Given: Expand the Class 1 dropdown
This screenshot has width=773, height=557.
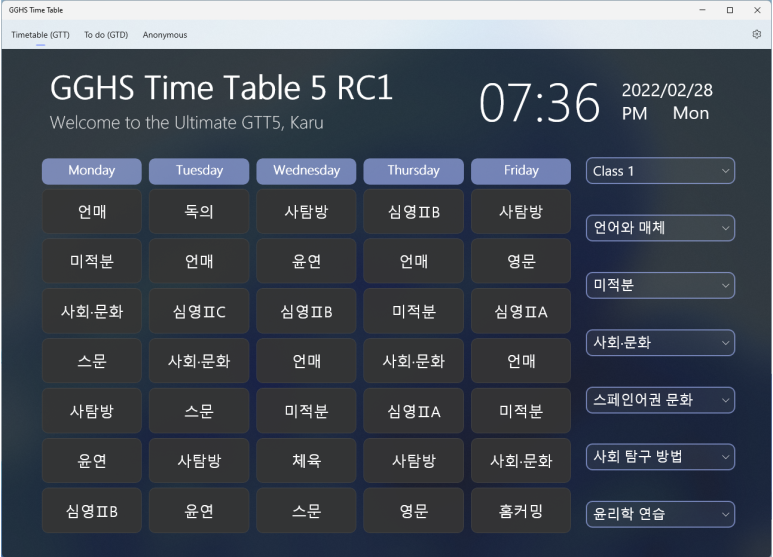Looking at the screenshot, I should 660,171.
